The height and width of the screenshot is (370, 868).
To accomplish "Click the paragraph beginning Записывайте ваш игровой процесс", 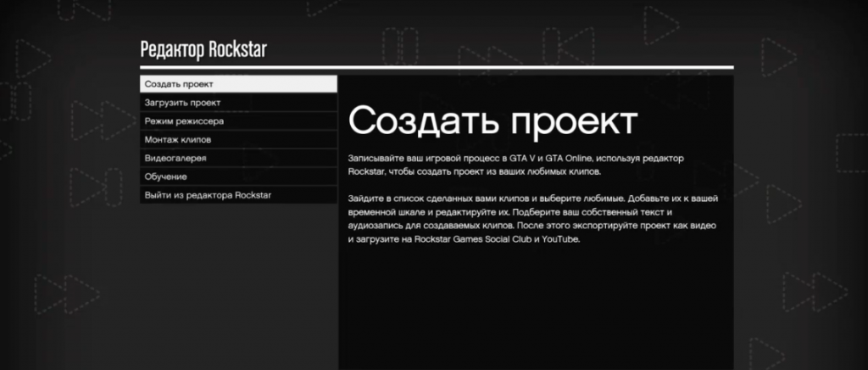I will click(x=516, y=165).
